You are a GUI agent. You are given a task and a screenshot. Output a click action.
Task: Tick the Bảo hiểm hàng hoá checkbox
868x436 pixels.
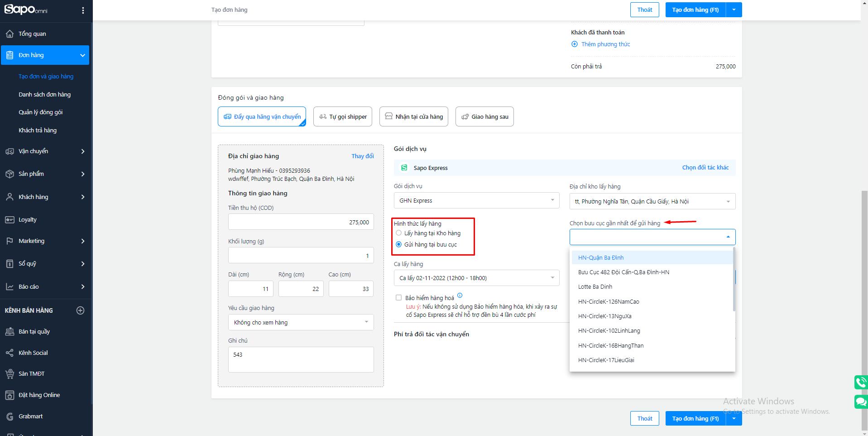point(398,298)
